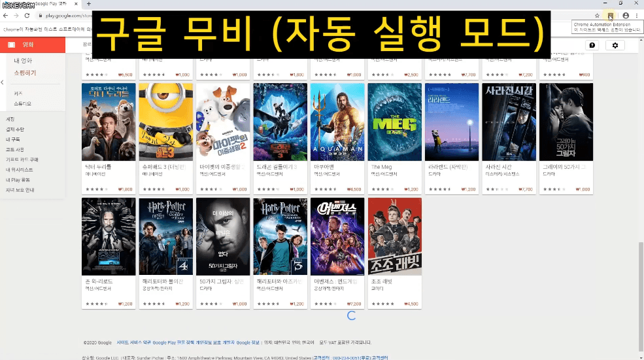Open The Meg movie poster
Screen dimensions: 644x360
(395, 122)
